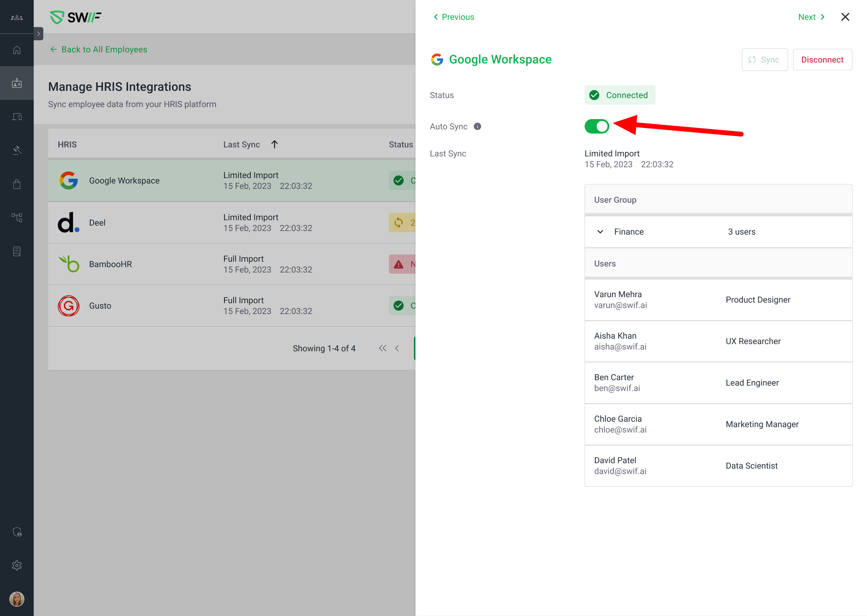Click the shield security icon in sidebar
Viewport: 867px width, 616px height.
coord(17,532)
